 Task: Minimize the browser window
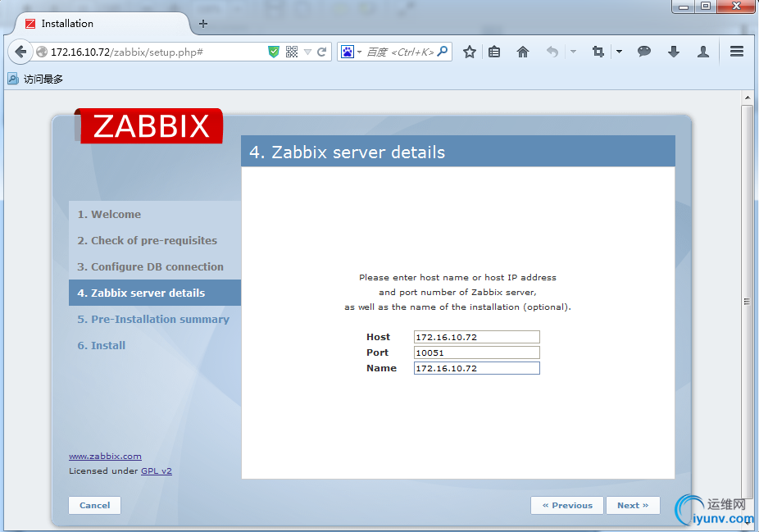point(684,7)
